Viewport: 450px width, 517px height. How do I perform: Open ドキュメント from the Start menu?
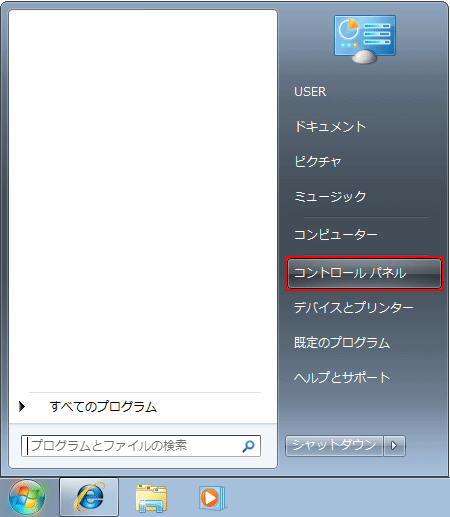[x=330, y=127]
